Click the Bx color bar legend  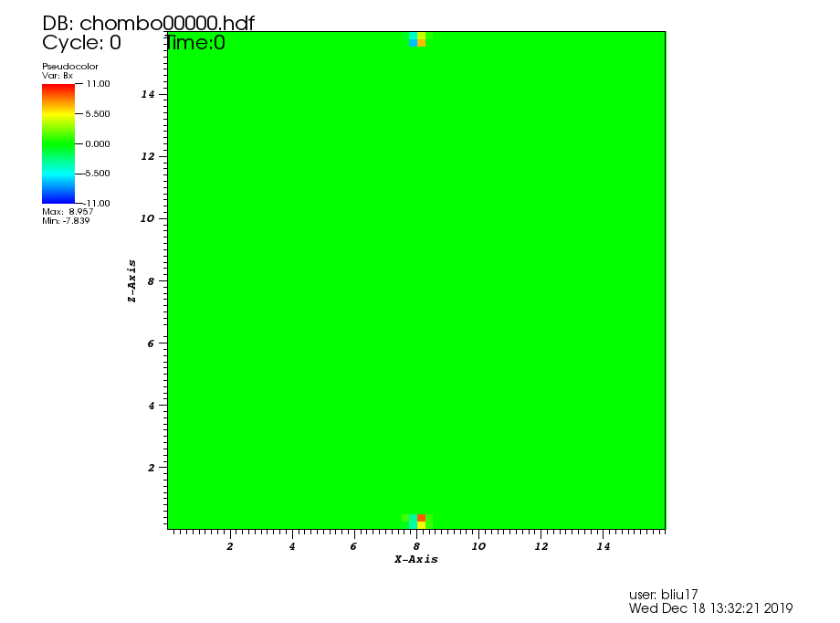point(58,143)
